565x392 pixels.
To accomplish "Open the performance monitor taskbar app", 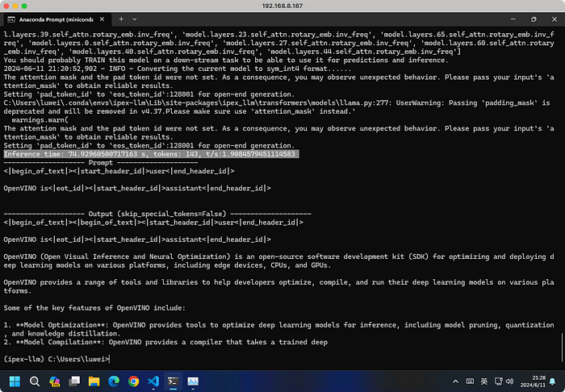I will (193, 382).
